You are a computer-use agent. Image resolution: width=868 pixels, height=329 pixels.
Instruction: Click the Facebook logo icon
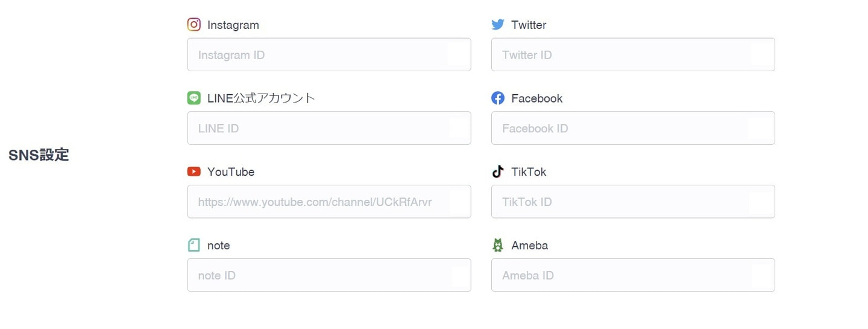click(497, 98)
